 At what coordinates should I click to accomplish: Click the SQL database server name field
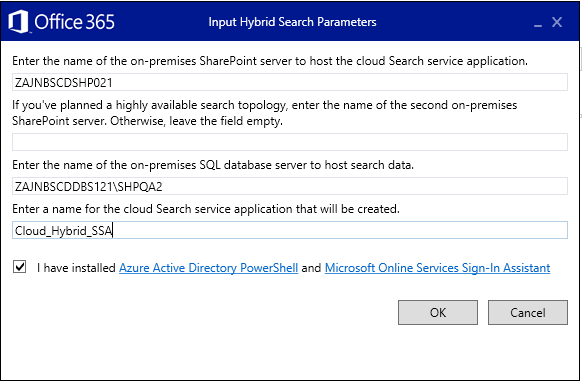pos(290,186)
